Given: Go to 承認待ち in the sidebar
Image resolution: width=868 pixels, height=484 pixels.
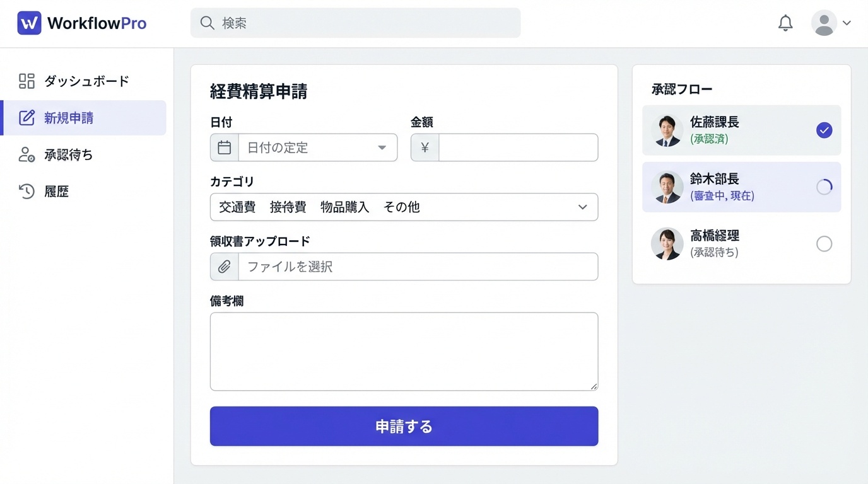Looking at the screenshot, I should coord(68,155).
